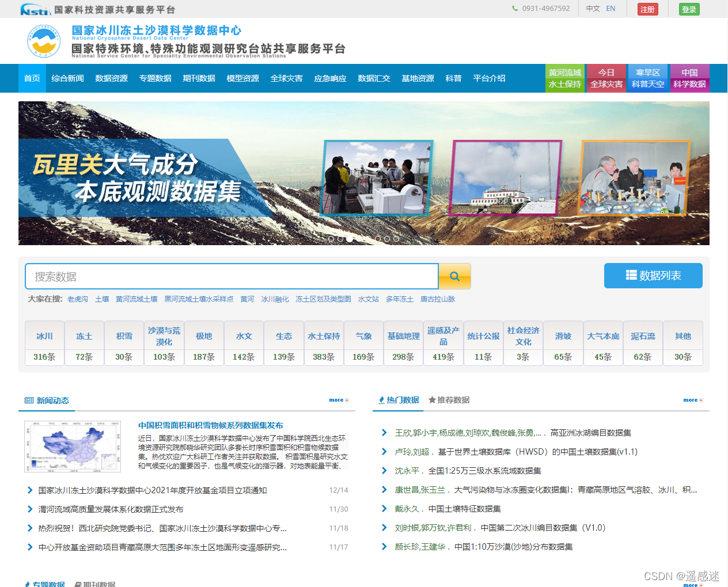Click the data center round logo
Viewport: 728px width, 587px height.
44,41
